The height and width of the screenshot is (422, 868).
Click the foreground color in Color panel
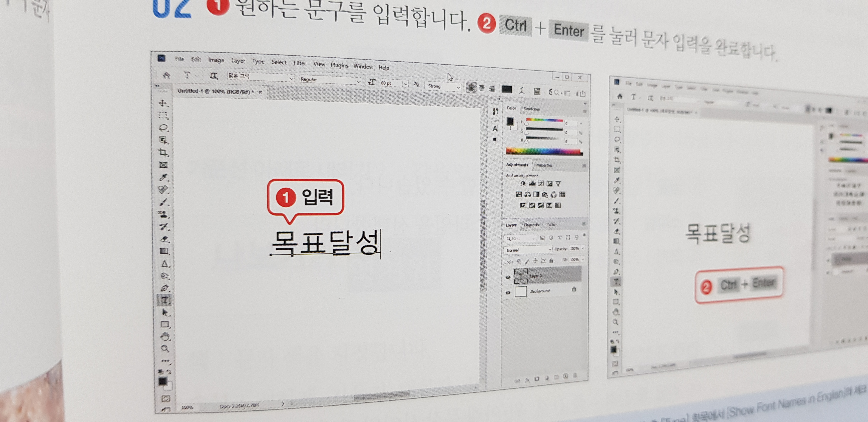(510, 121)
